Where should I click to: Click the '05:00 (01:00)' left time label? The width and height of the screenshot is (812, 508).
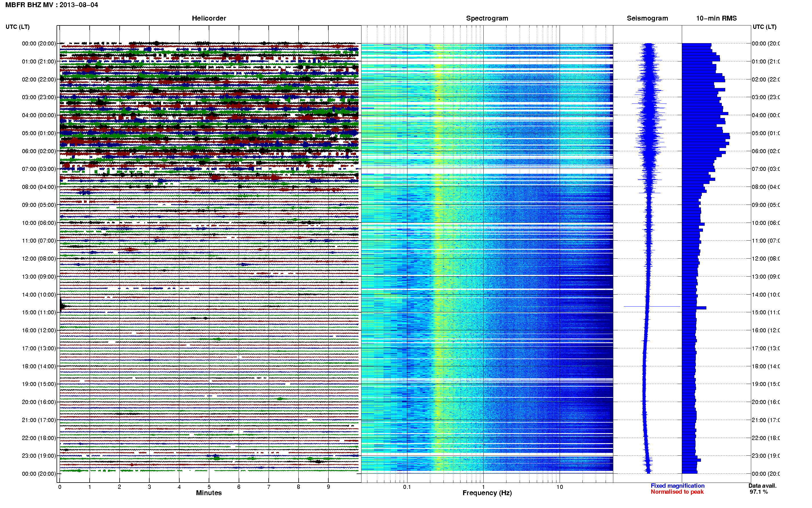tap(39, 133)
